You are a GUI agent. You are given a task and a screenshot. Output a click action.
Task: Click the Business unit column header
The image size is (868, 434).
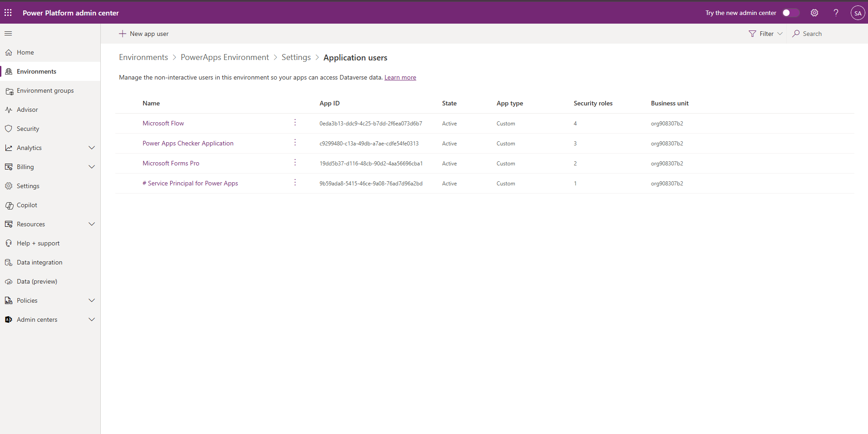[670, 103]
